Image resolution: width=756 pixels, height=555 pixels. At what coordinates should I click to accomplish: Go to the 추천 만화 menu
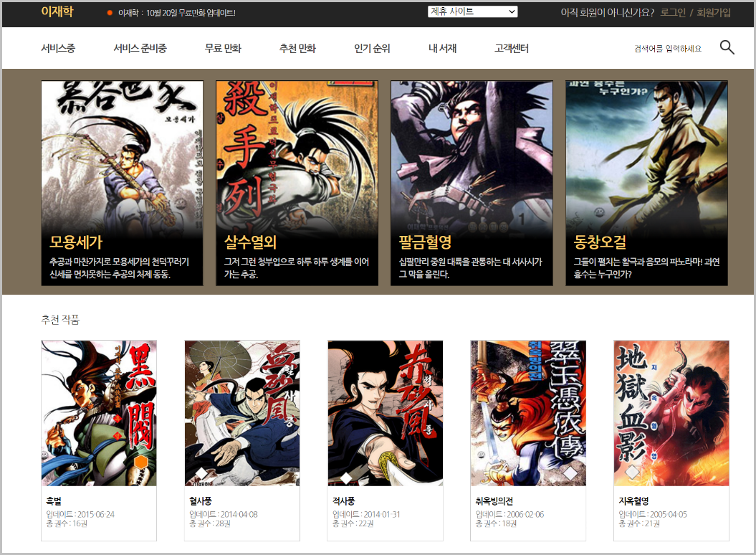click(x=297, y=48)
